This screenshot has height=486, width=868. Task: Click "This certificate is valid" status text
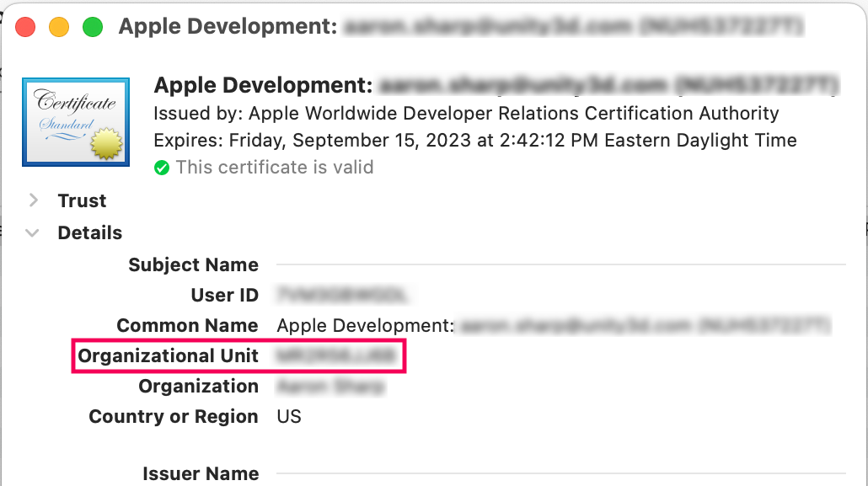pyautogui.click(x=274, y=168)
